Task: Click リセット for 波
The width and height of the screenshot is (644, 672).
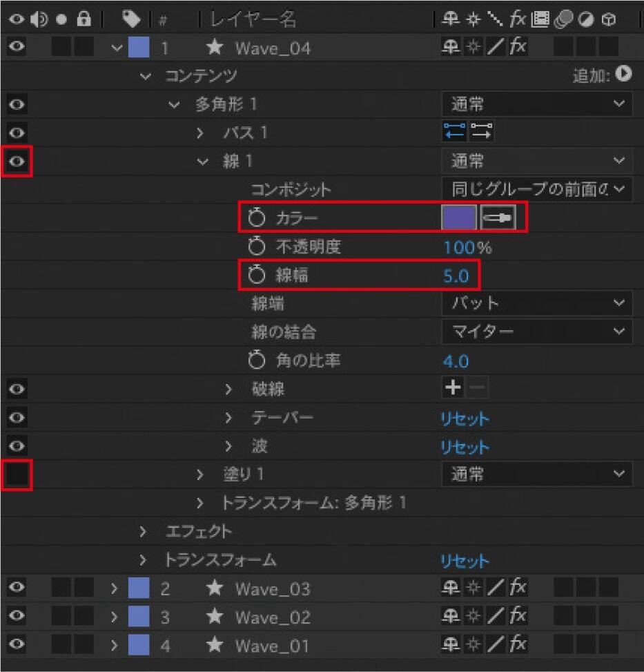Action: pos(465,447)
